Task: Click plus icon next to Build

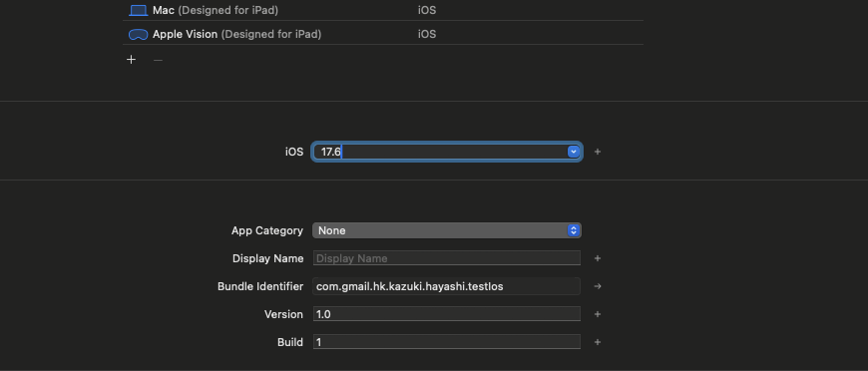Action: [598, 342]
